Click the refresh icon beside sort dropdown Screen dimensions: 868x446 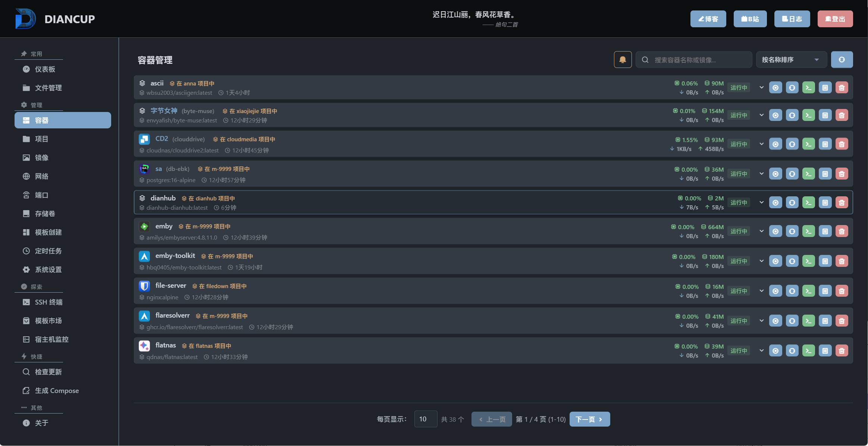coord(842,60)
